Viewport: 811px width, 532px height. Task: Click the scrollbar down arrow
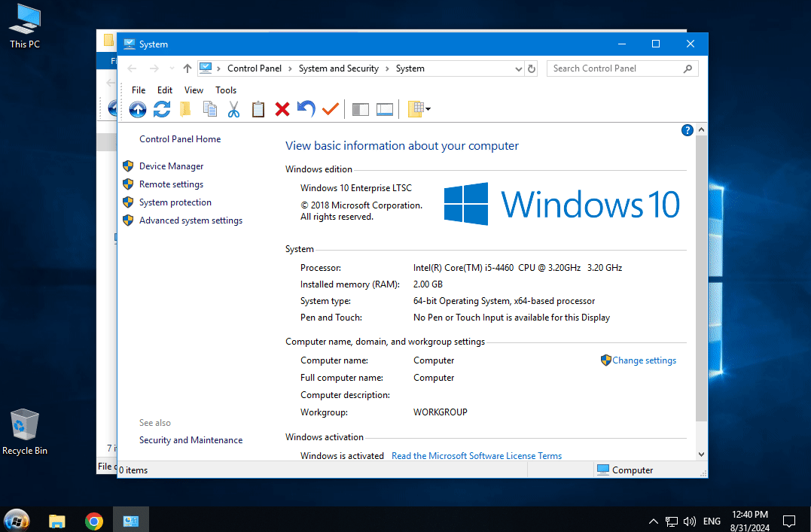click(x=701, y=454)
